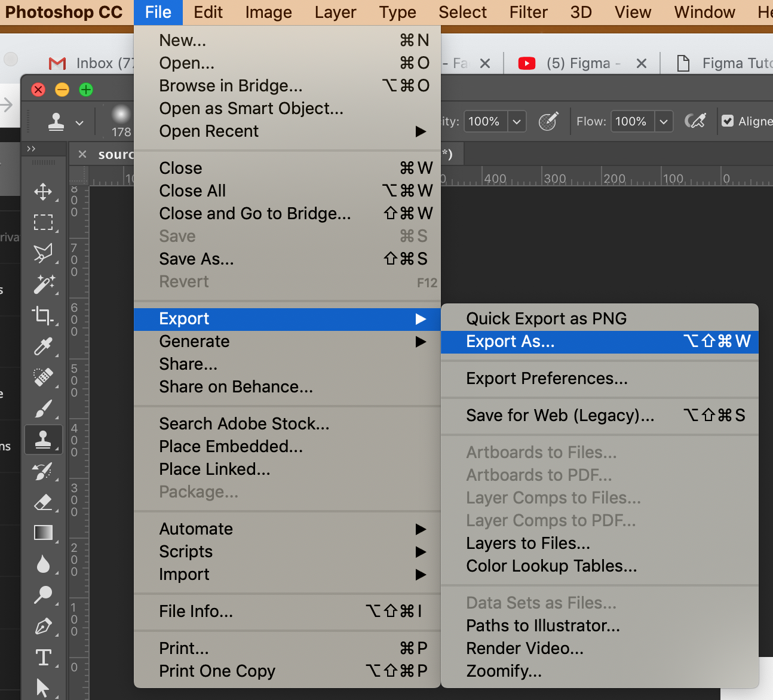Select the Clone Stamp tool in toolbar
The image size is (773, 700).
[x=43, y=440]
